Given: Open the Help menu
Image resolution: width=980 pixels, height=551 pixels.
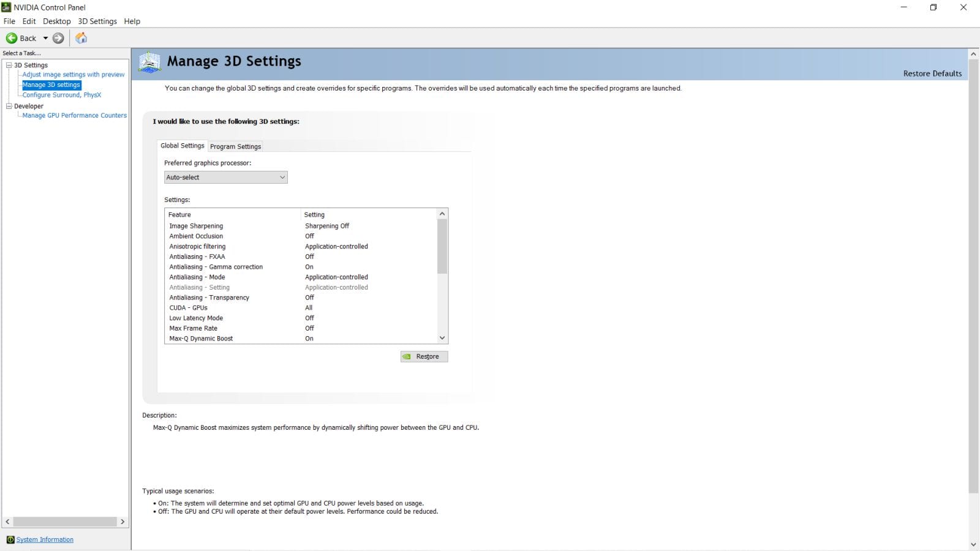Looking at the screenshot, I should pos(132,21).
